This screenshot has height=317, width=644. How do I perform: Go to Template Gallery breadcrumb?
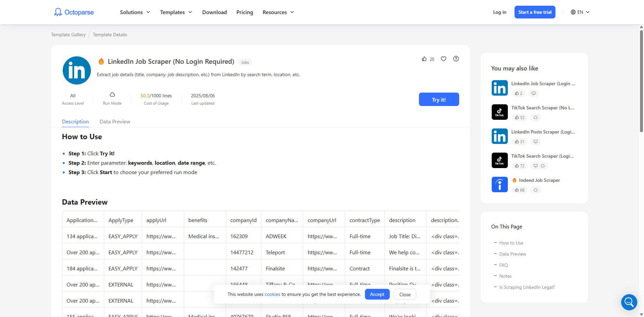68,35
